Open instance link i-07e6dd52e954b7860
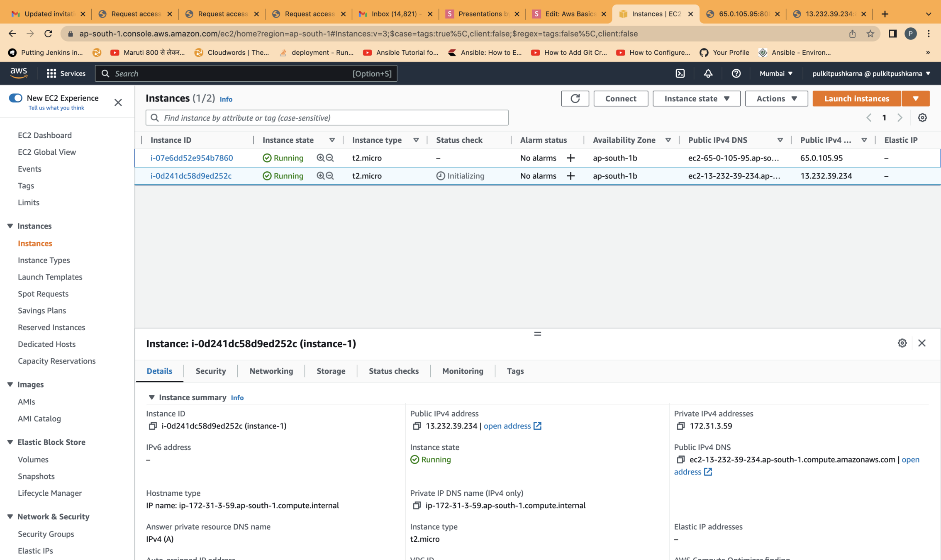The height and width of the screenshot is (560, 941). pos(191,158)
